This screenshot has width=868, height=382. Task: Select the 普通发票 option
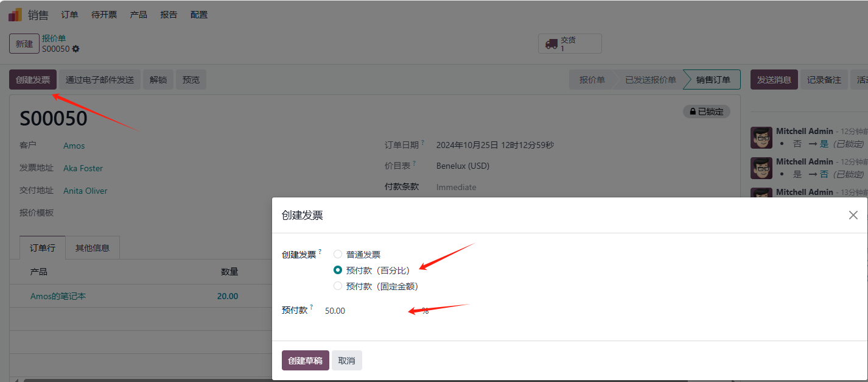click(x=338, y=254)
